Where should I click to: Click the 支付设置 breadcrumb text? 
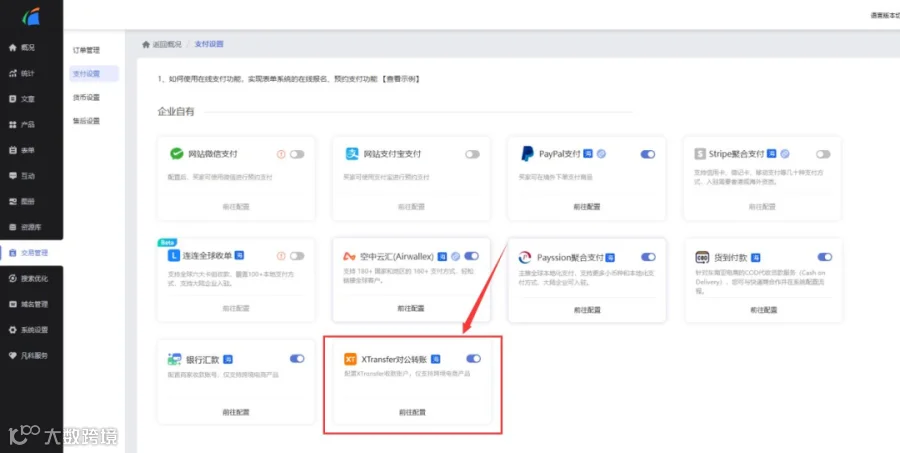click(209, 44)
